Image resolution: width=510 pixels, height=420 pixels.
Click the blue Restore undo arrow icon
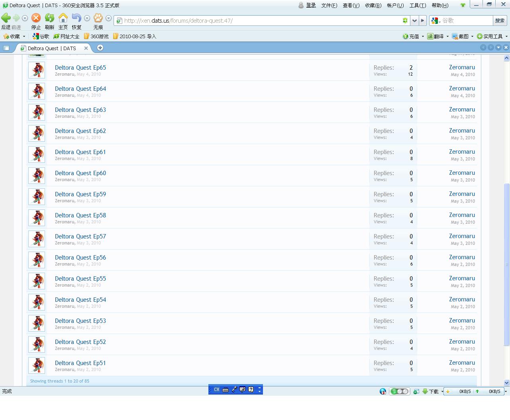[x=76, y=18]
